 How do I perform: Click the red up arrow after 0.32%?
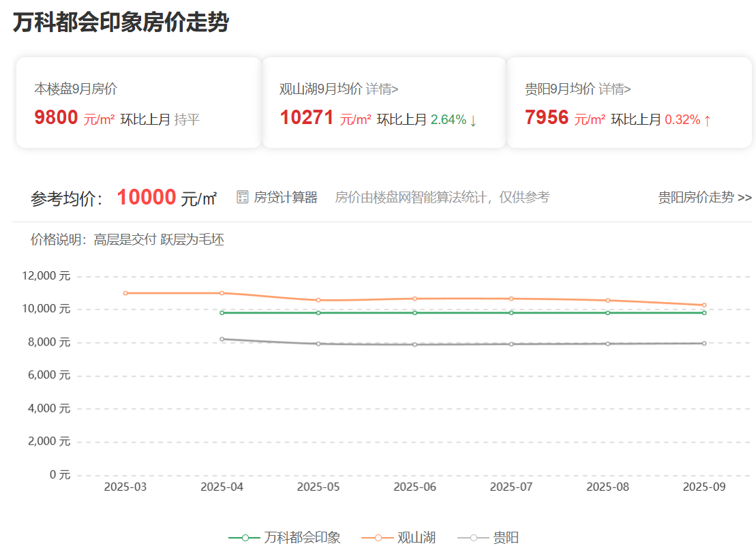pos(708,120)
